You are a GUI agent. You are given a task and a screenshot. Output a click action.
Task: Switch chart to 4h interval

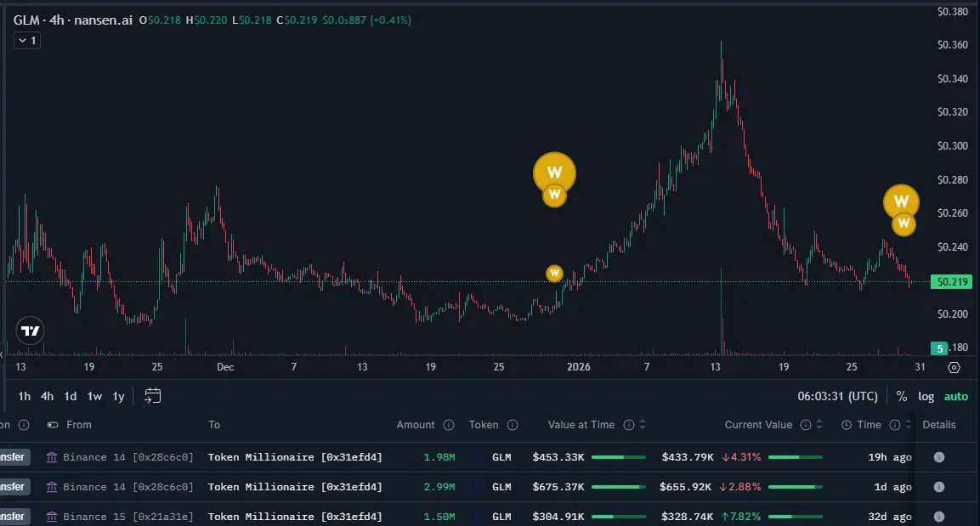click(47, 396)
